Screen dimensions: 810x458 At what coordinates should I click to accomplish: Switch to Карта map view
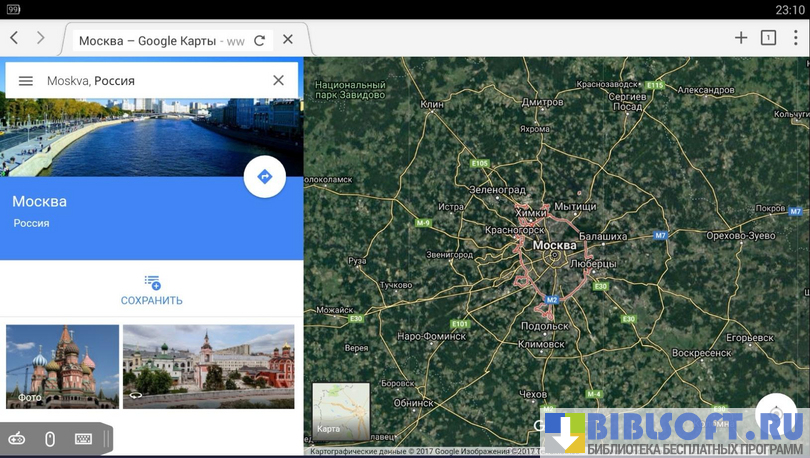tap(341, 411)
